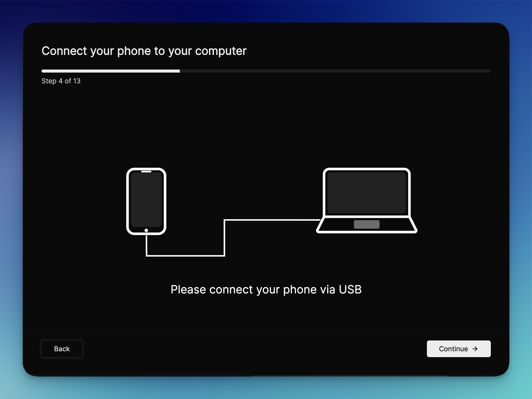The width and height of the screenshot is (532, 399).
Task: Click the phone's earpiece speaker slot
Action: (146, 172)
